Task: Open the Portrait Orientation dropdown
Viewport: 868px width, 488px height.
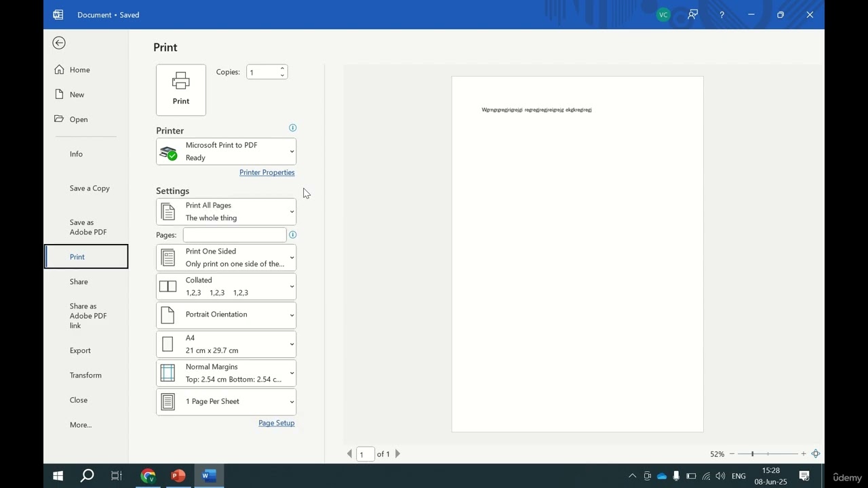Action: click(226, 314)
